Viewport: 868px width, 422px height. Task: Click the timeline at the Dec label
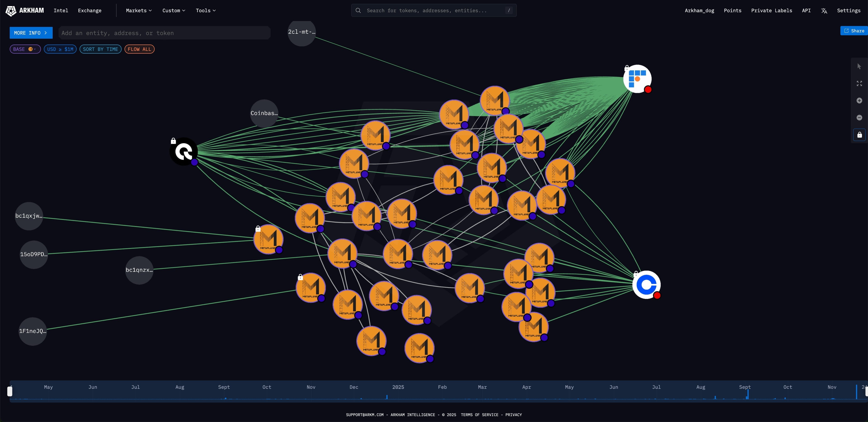tap(354, 387)
